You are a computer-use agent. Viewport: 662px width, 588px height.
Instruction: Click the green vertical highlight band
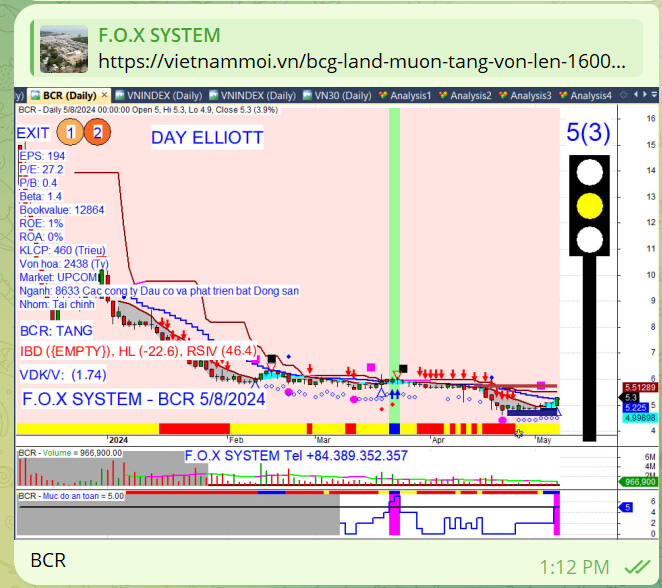tap(394, 266)
